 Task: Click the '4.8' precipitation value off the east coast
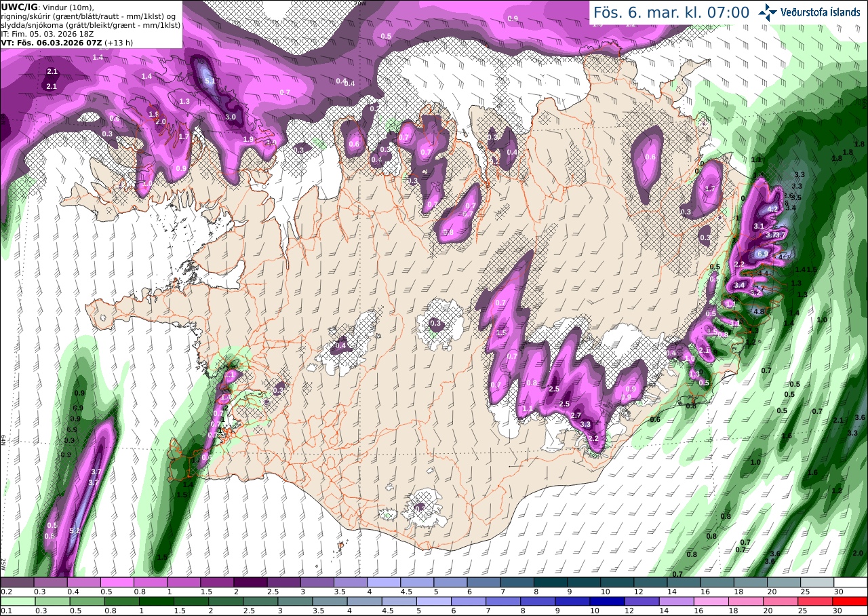pos(759,312)
